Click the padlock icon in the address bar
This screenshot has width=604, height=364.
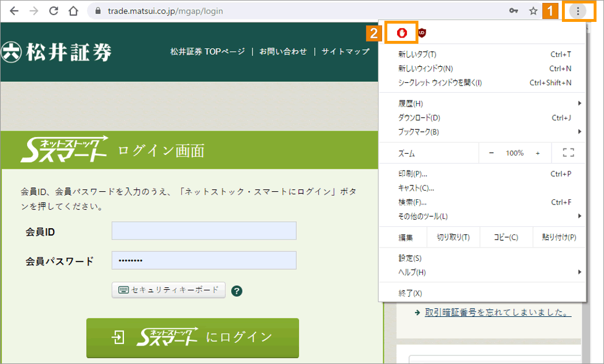click(x=98, y=11)
